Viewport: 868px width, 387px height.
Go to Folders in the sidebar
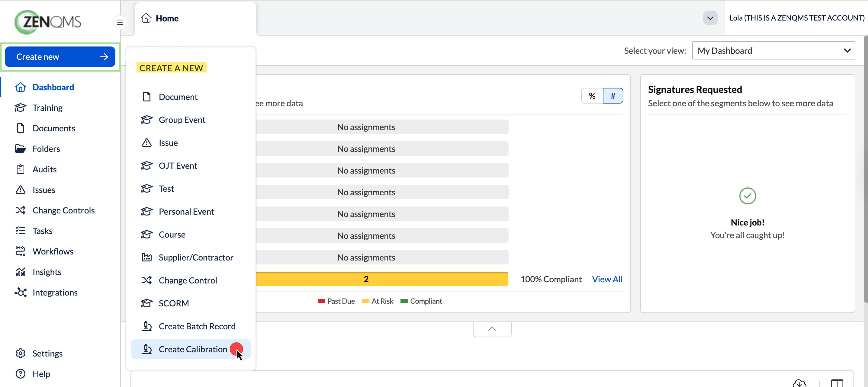pyautogui.click(x=46, y=149)
